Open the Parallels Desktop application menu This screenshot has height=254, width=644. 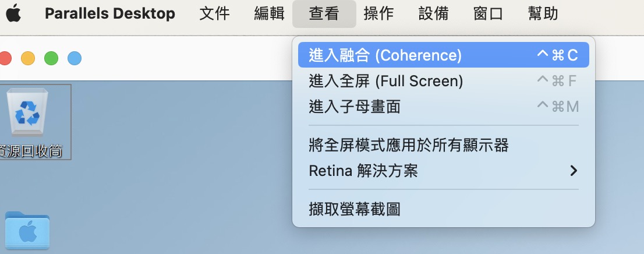[109, 13]
